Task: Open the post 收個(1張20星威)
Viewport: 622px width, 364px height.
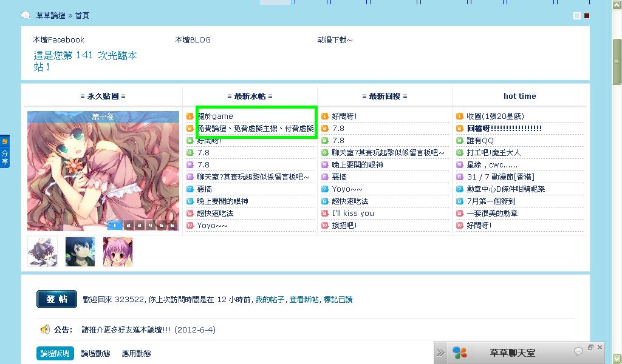Action: pyautogui.click(x=496, y=116)
